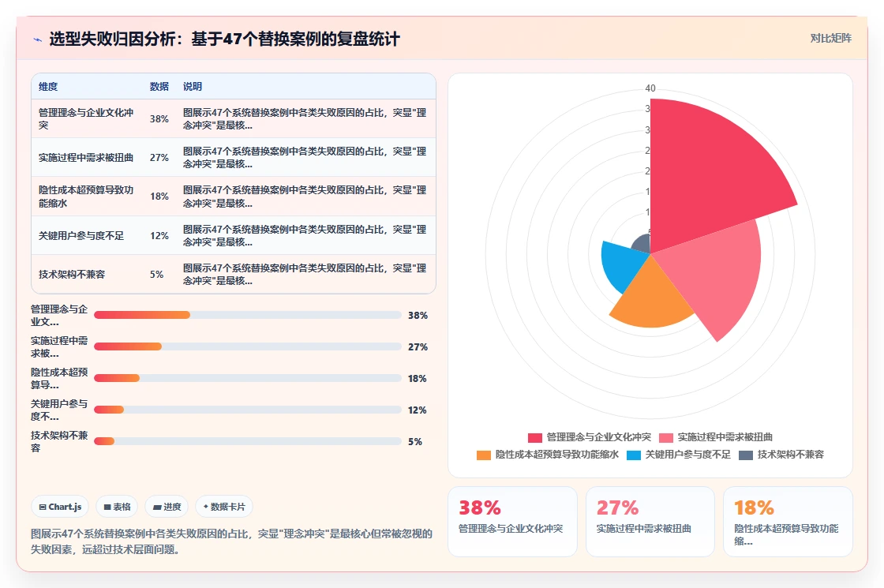Click table cell 管理理念与企业文化冲突

(86, 119)
